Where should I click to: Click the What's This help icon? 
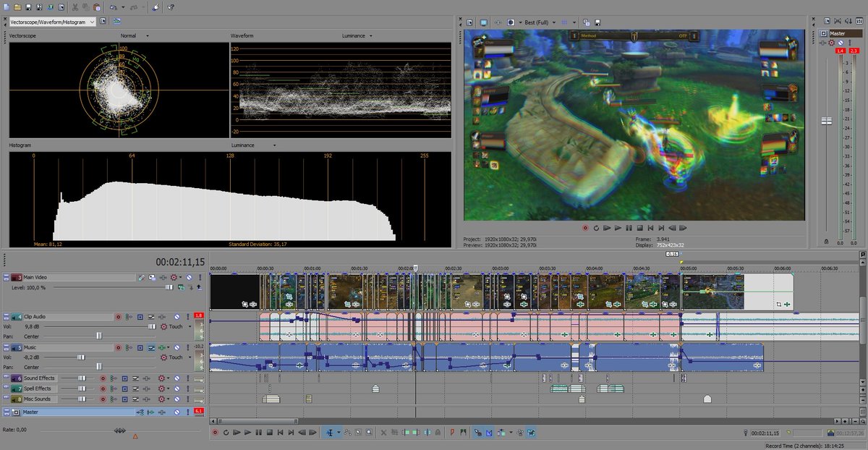pyautogui.click(x=171, y=7)
